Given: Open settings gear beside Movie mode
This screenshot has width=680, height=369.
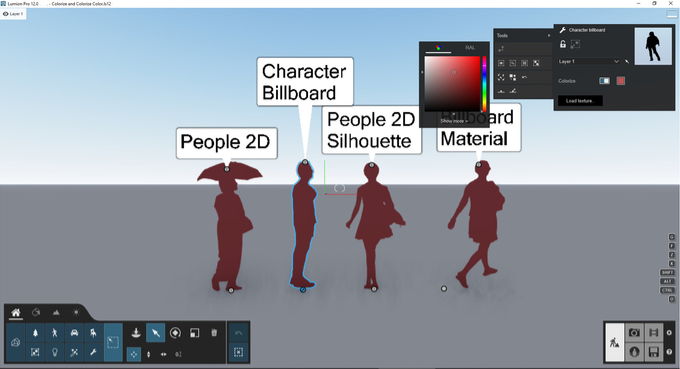Looking at the screenshot, I should (669, 333).
